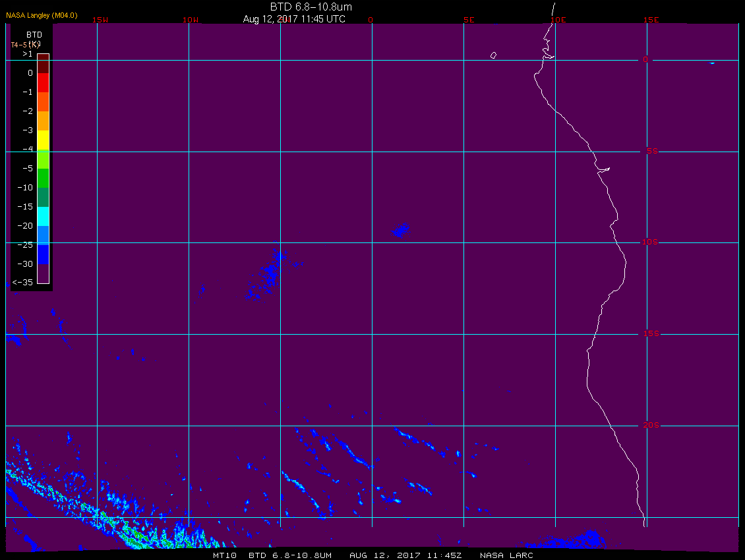Click the dark maroon segment of the color bar

click(44, 64)
